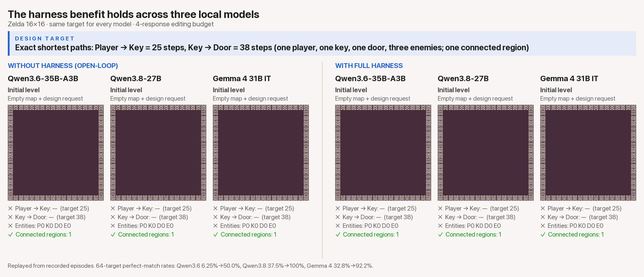Image resolution: width=644 pixels, height=277 pixels.
Task: Click the 'WITHOUT HARNESS (OPEN-LOOP)' section heading
Action: pos(63,66)
